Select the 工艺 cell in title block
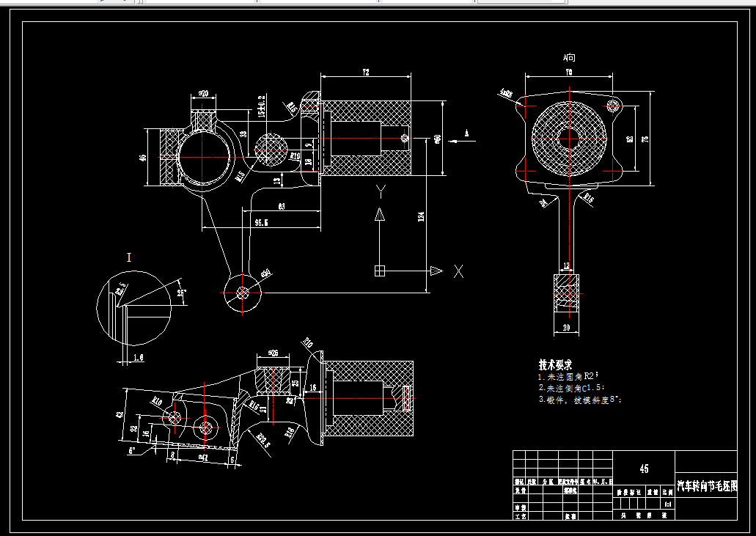 [x=520, y=515]
